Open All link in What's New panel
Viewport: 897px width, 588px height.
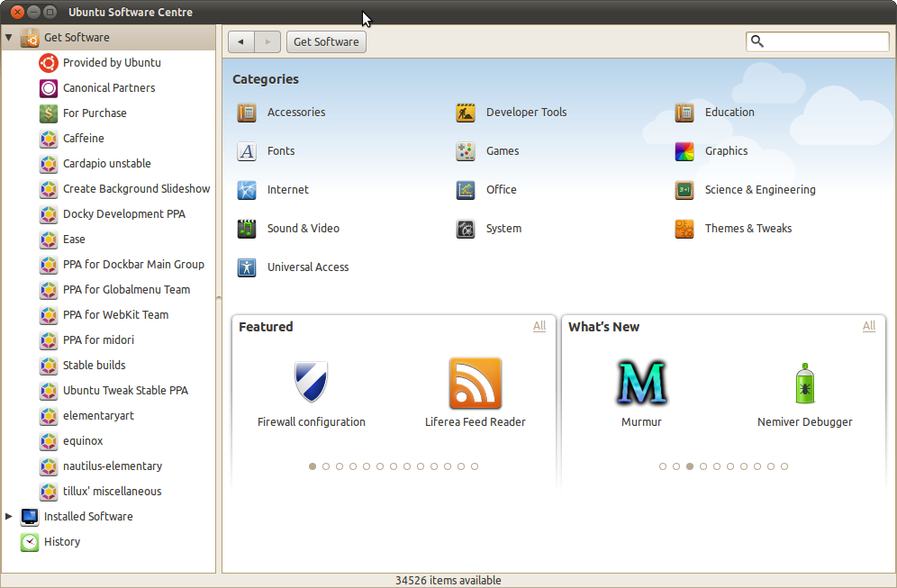[x=869, y=326]
